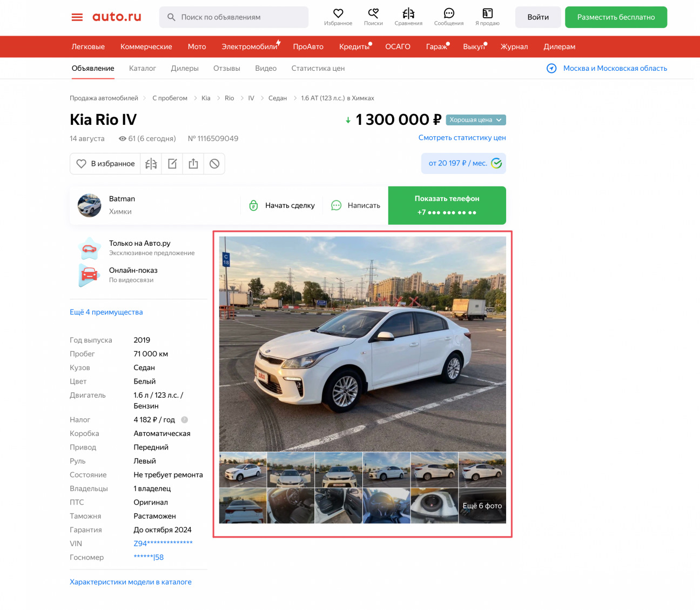Click the price drop arrow icon
The image size is (700, 610).
[x=348, y=120]
